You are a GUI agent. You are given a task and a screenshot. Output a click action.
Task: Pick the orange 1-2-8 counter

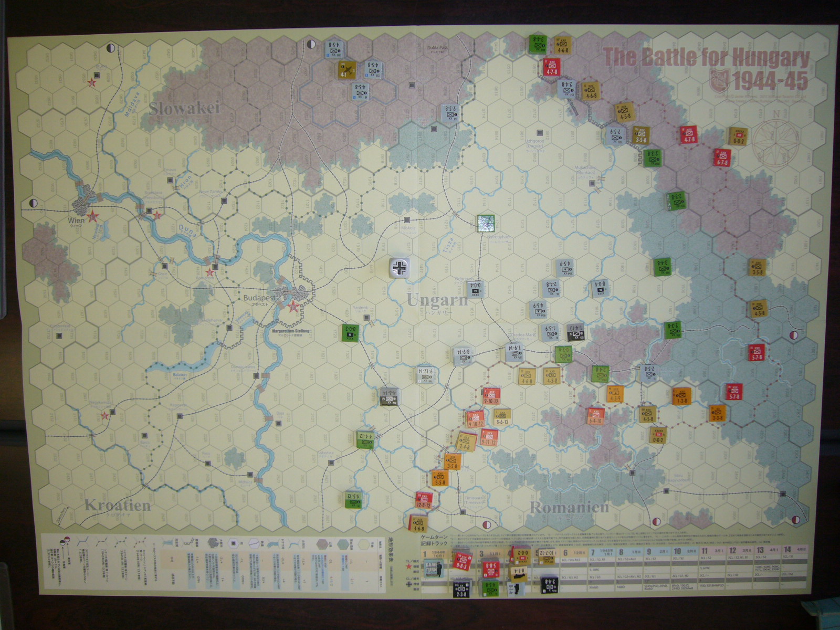[681, 396]
